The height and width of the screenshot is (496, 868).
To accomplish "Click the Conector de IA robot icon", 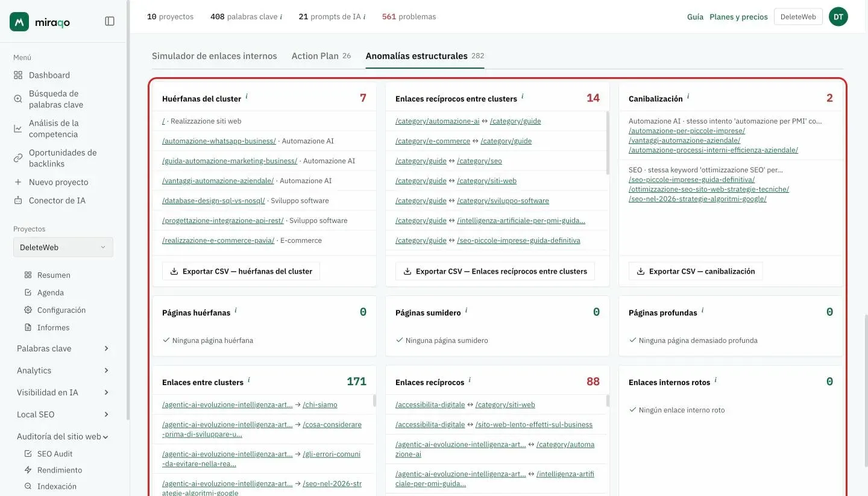I will pos(18,200).
